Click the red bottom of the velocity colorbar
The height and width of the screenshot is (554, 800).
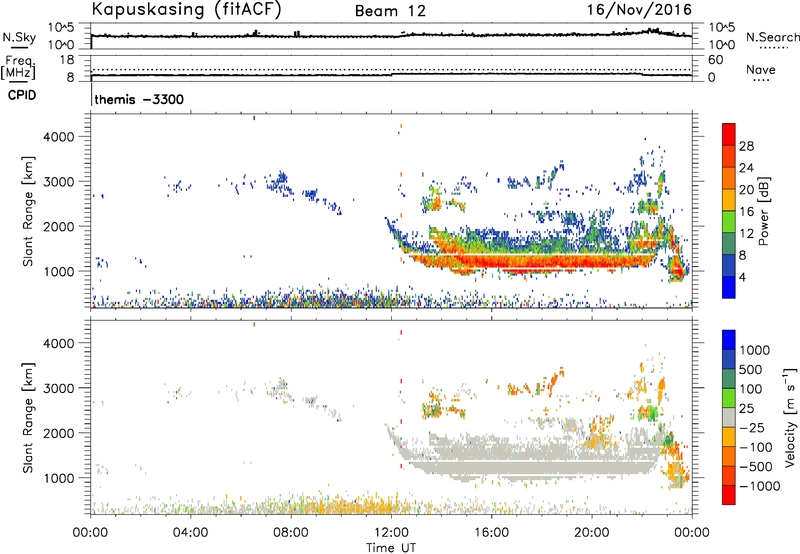click(729, 495)
